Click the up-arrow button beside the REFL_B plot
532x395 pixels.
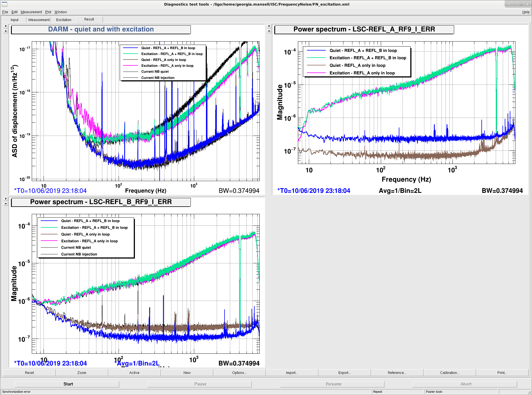(6, 204)
